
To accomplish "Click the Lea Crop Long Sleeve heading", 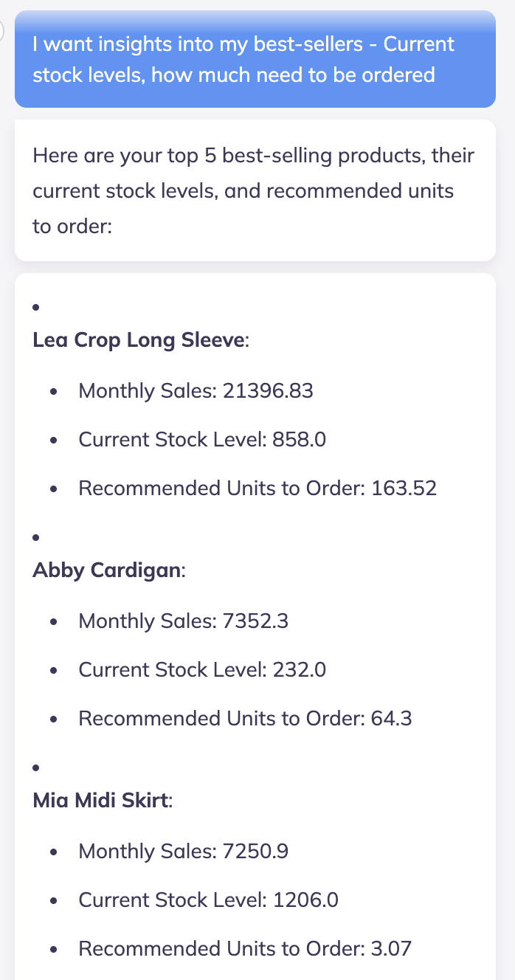I will click(139, 340).
